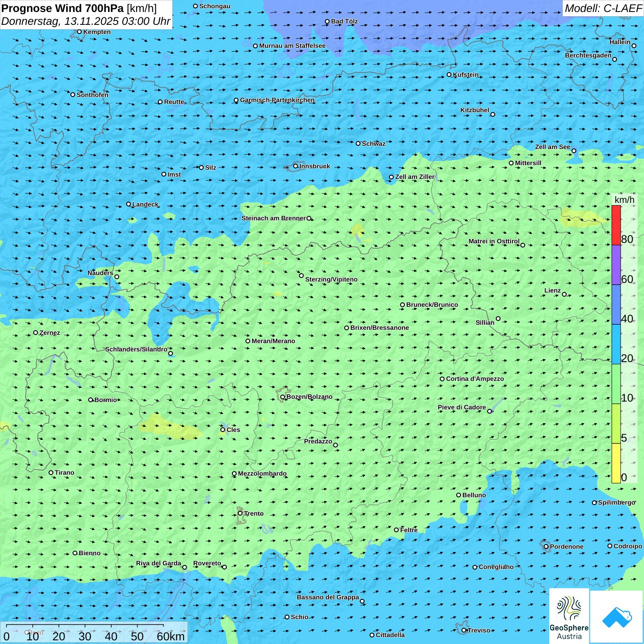Select the Lienz location marker
This screenshot has height=644, width=644.
click(564, 294)
